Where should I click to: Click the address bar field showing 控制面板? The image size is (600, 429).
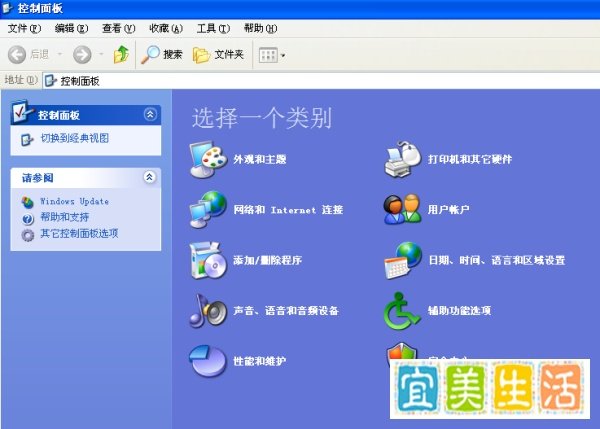[x=321, y=80]
